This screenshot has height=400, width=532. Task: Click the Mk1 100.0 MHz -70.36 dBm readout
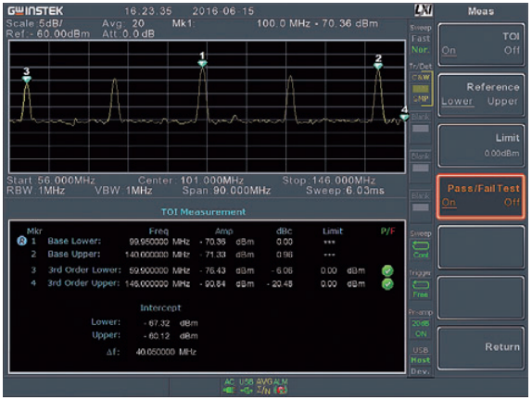275,24
